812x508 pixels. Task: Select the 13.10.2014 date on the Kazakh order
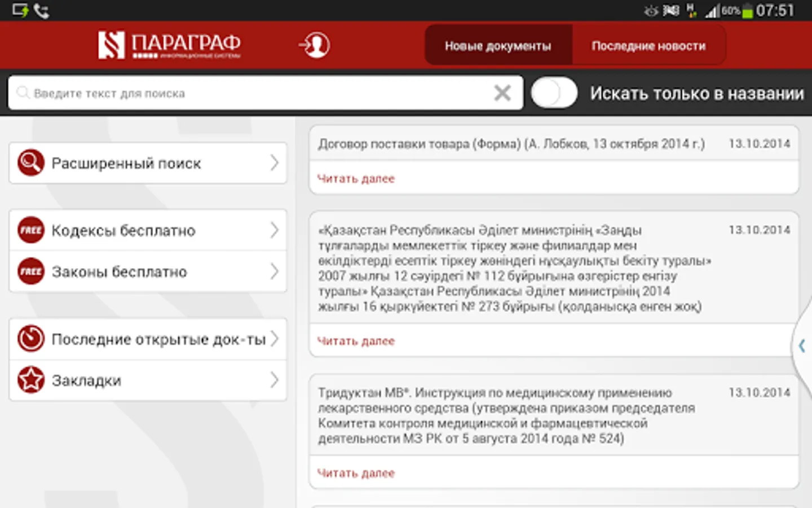tap(759, 230)
